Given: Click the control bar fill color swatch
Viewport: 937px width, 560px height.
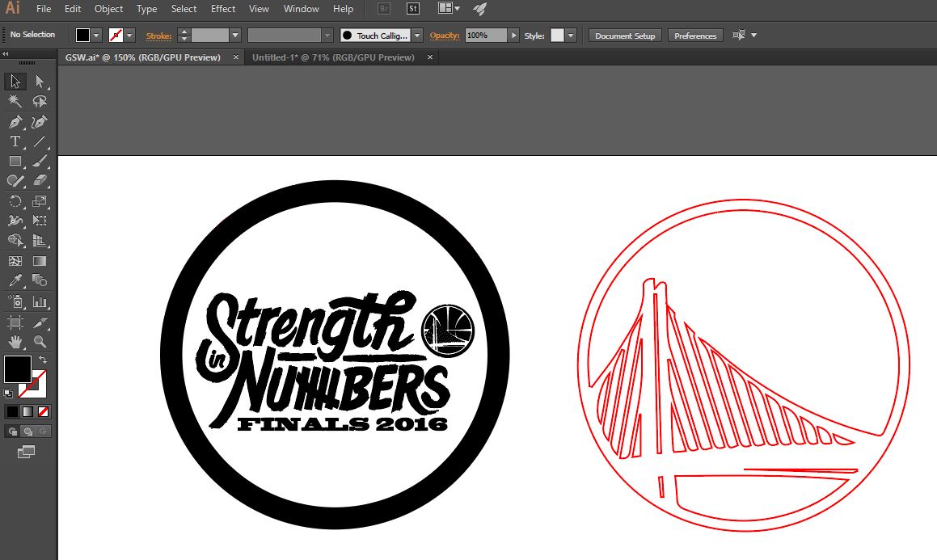Looking at the screenshot, I should 83,36.
